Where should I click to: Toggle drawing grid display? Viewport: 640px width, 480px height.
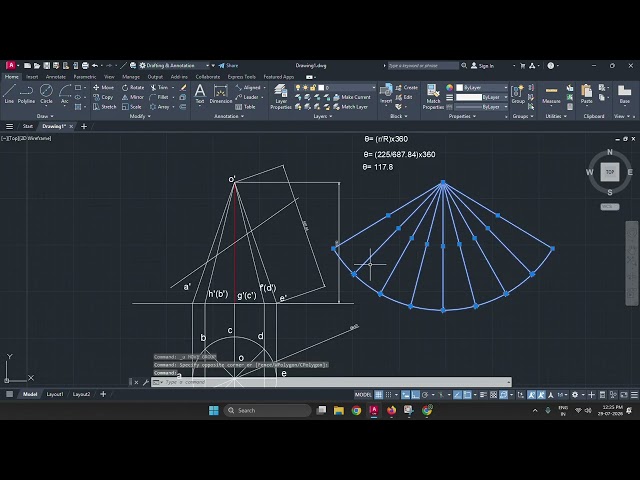pyautogui.click(x=378, y=395)
